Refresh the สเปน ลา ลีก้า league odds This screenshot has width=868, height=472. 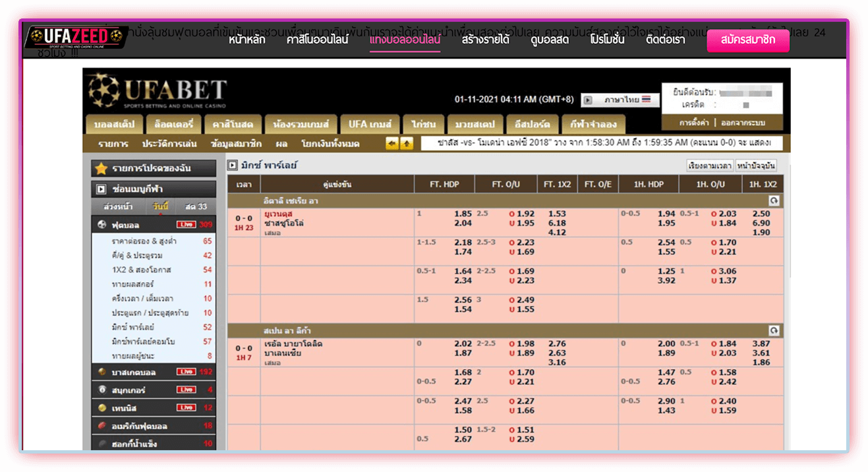(774, 330)
